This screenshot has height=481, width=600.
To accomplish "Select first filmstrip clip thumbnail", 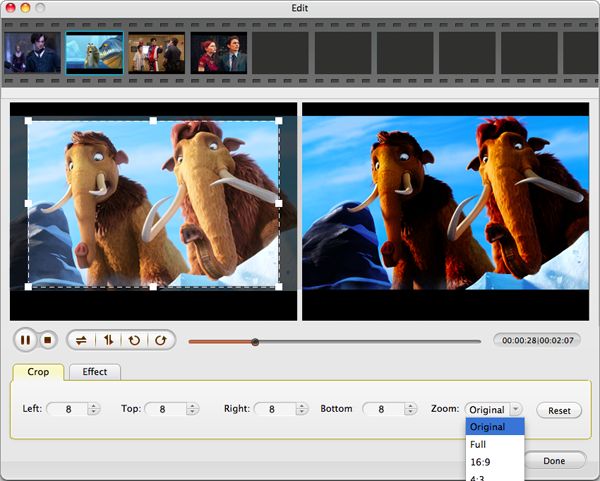I will (x=33, y=53).
